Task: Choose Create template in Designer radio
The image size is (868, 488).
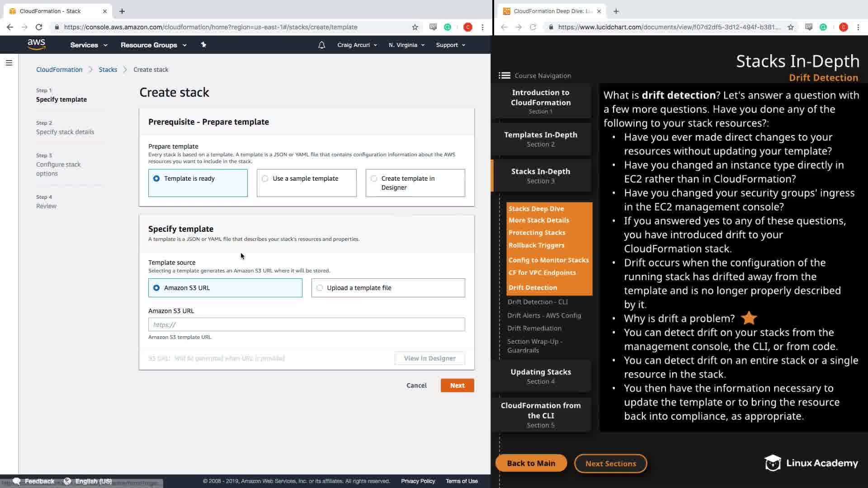Action: (x=374, y=178)
